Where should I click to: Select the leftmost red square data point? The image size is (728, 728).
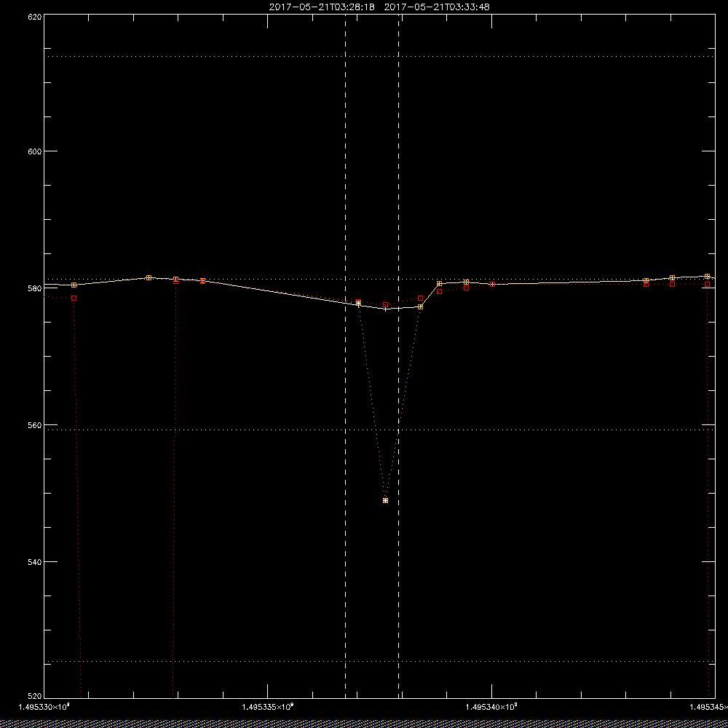pyautogui.click(x=74, y=298)
